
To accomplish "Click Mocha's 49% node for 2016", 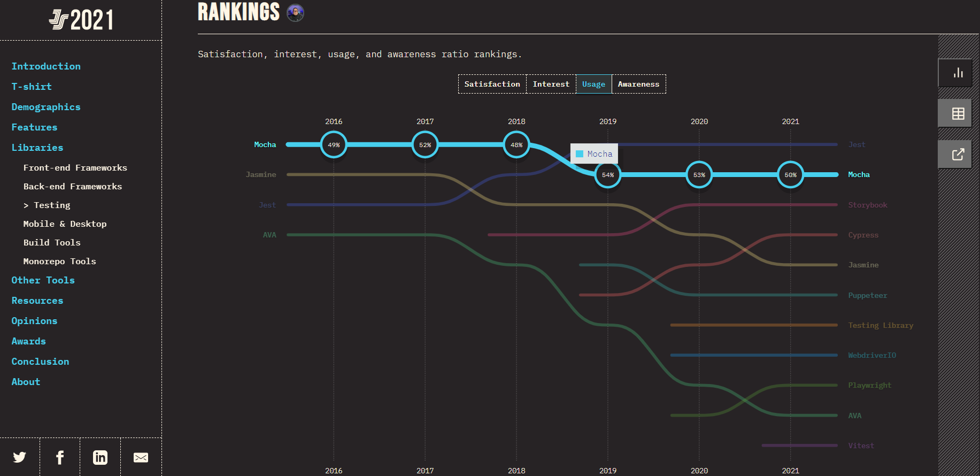I will click(334, 144).
